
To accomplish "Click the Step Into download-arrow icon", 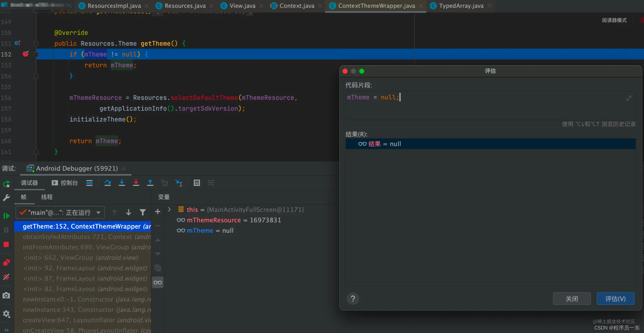I will pyautogui.click(x=122, y=183).
